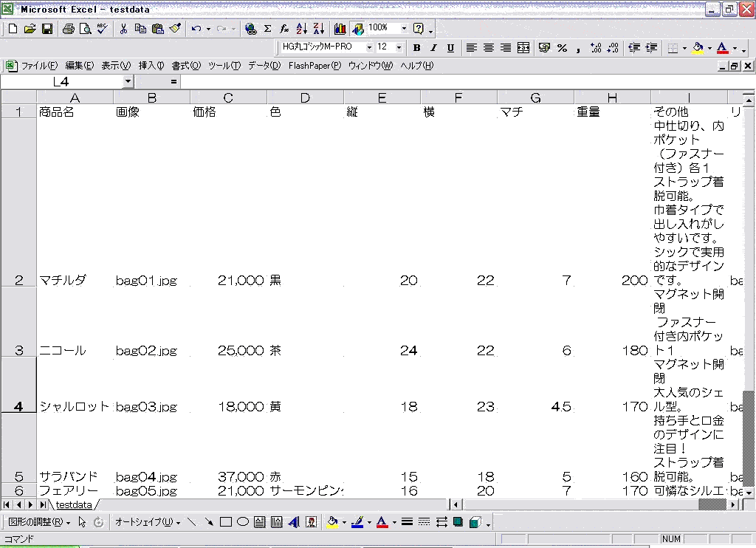Viewport: 756px width, 548px height.
Task: Open the Office Assistant help icon
Action: click(x=419, y=29)
